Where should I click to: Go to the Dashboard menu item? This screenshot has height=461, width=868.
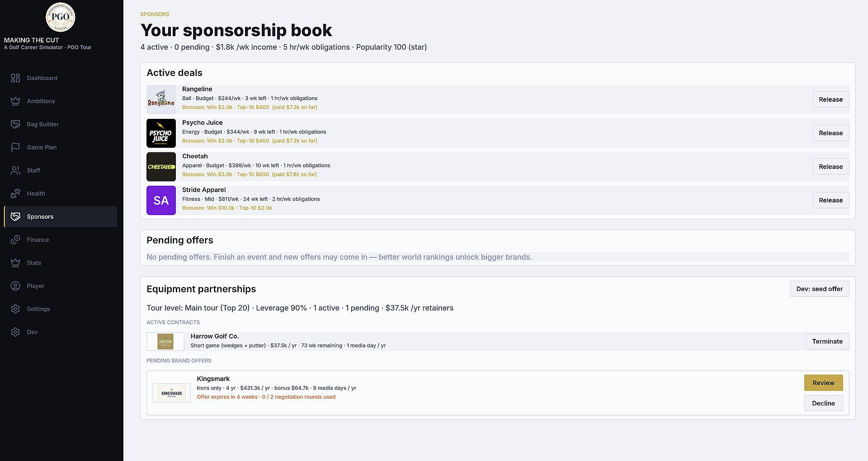click(x=61, y=78)
